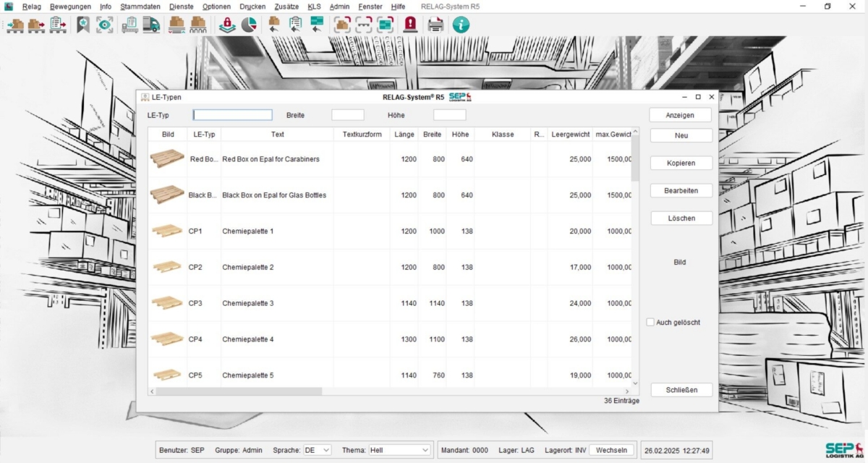Click the red alarm light toolbar icon
Image resolution: width=868 pixels, height=463 pixels.
point(410,25)
